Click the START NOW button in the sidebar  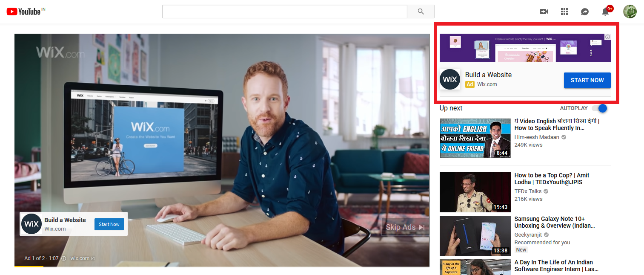587,80
